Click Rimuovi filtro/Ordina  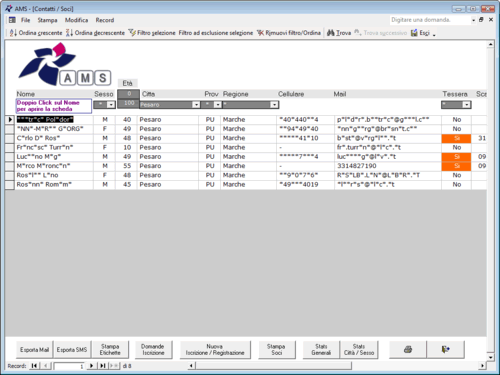click(x=289, y=33)
